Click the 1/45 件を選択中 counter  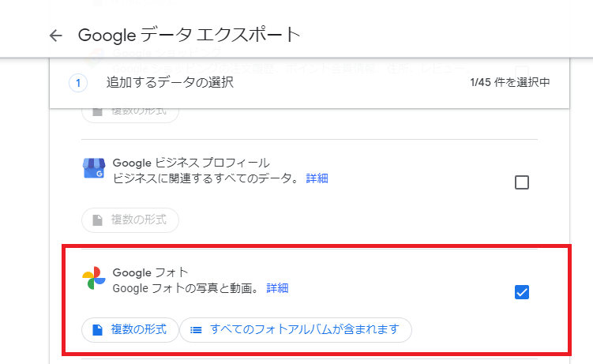click(509, 82)
